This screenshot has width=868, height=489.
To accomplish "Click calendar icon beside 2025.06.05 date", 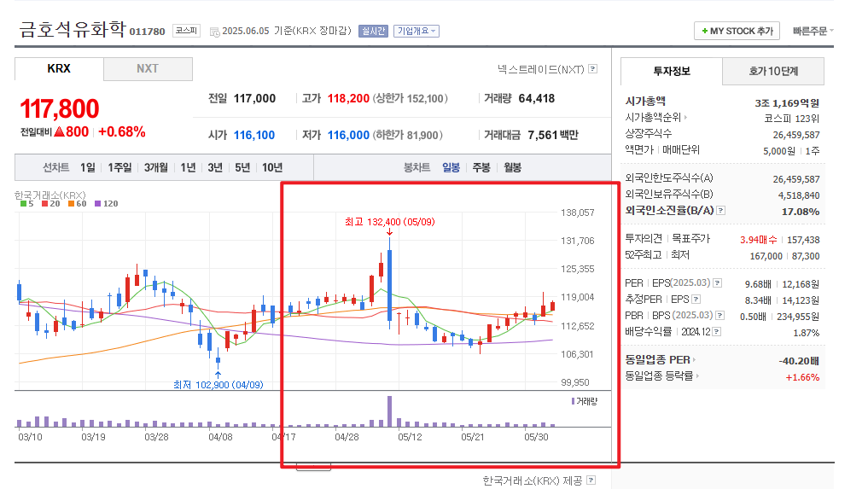I will 215,32.
